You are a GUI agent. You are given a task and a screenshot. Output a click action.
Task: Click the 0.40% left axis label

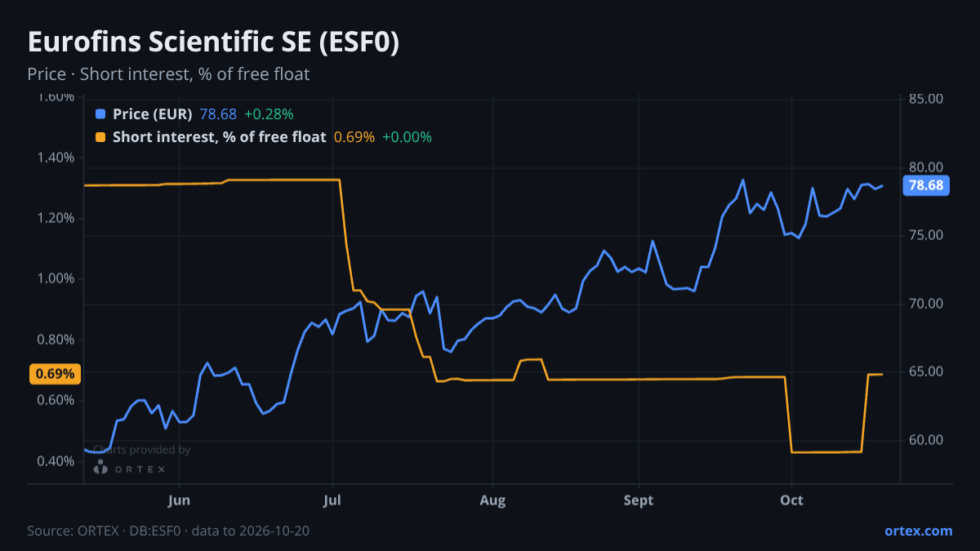56,461
